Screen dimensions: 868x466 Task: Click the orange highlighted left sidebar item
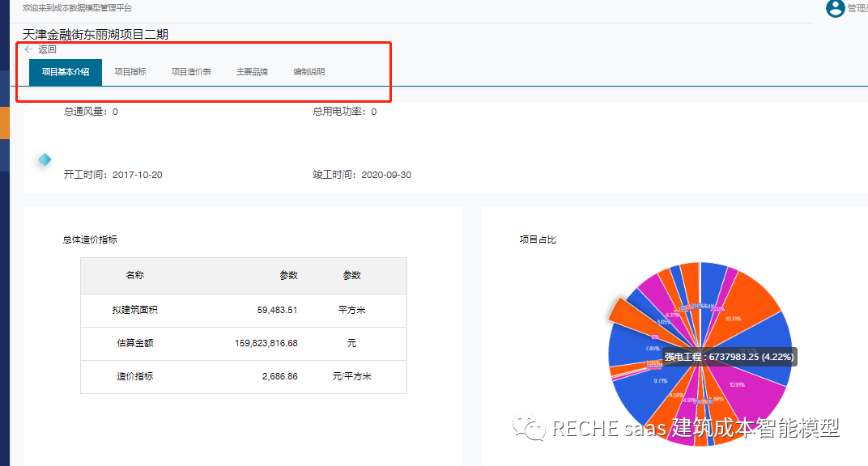click(5, 121)
